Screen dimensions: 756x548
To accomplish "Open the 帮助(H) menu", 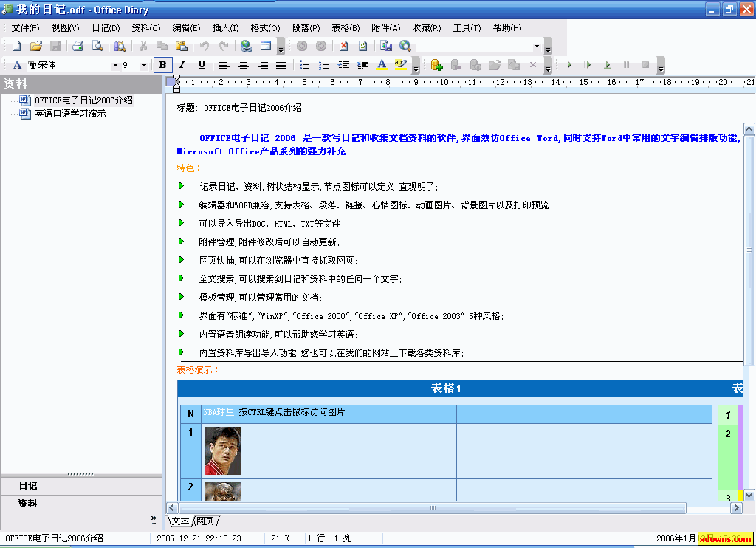I will coord(506,28).
